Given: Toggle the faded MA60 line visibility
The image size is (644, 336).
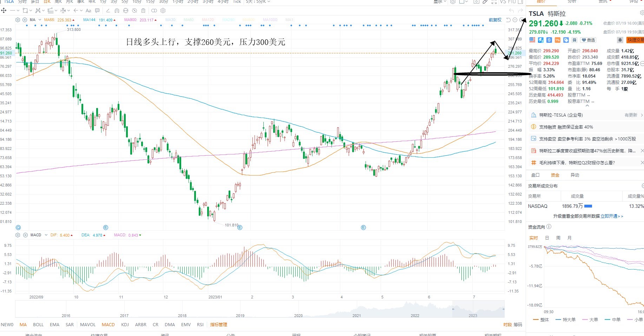Looking at the screenshot, I should point(189,20).
